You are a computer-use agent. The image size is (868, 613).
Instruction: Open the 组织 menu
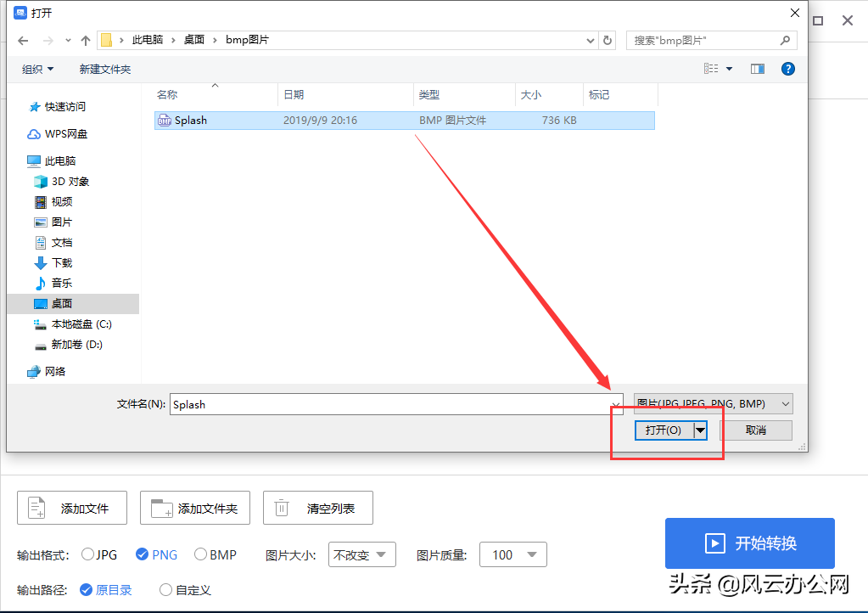(37, 70)
